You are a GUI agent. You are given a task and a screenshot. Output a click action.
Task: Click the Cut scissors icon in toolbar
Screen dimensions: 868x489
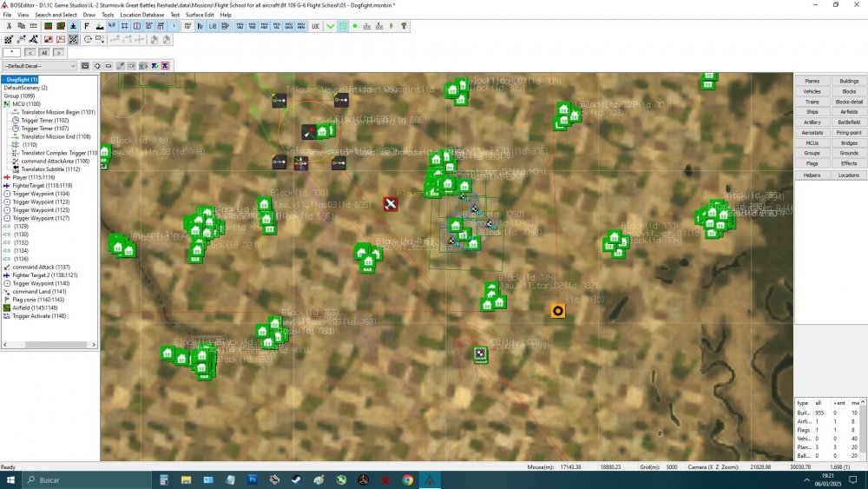[x=9, y=27]
